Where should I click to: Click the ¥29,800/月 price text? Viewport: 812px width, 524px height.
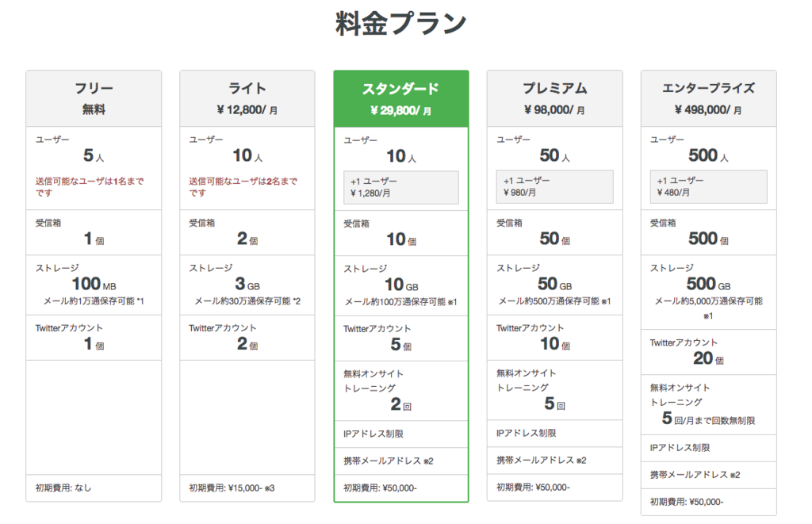click(x=401, y=110)
